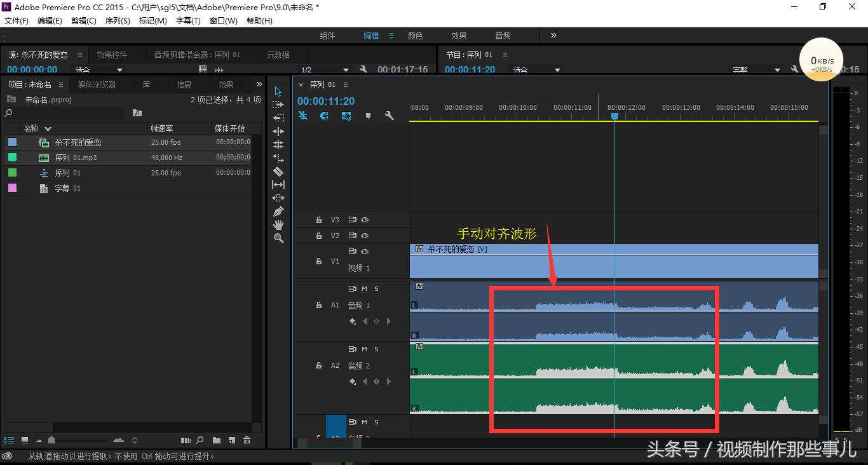
Task: Select the Zoom tool
Action: pyautogui.click(x=278, y=238)
